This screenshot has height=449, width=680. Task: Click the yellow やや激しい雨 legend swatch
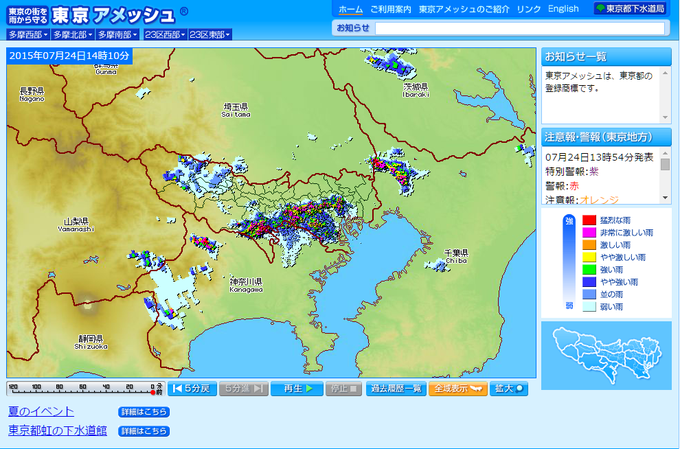tap(589, 257)
